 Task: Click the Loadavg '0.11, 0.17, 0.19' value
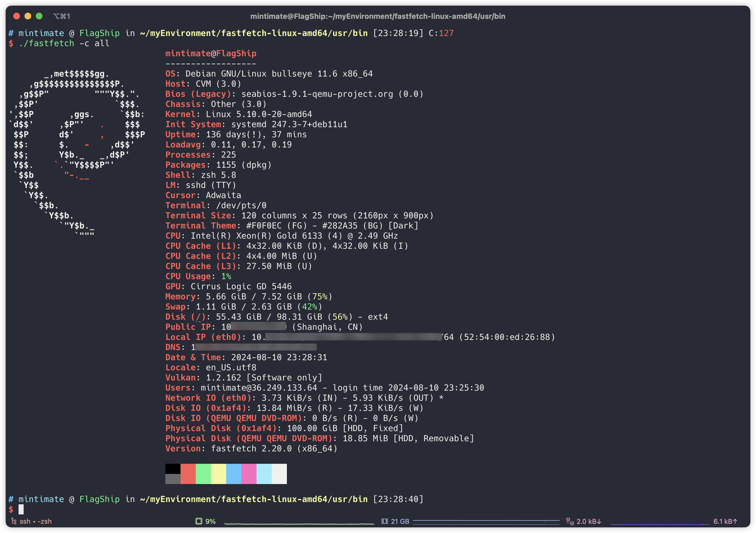[x=251, y=145]
